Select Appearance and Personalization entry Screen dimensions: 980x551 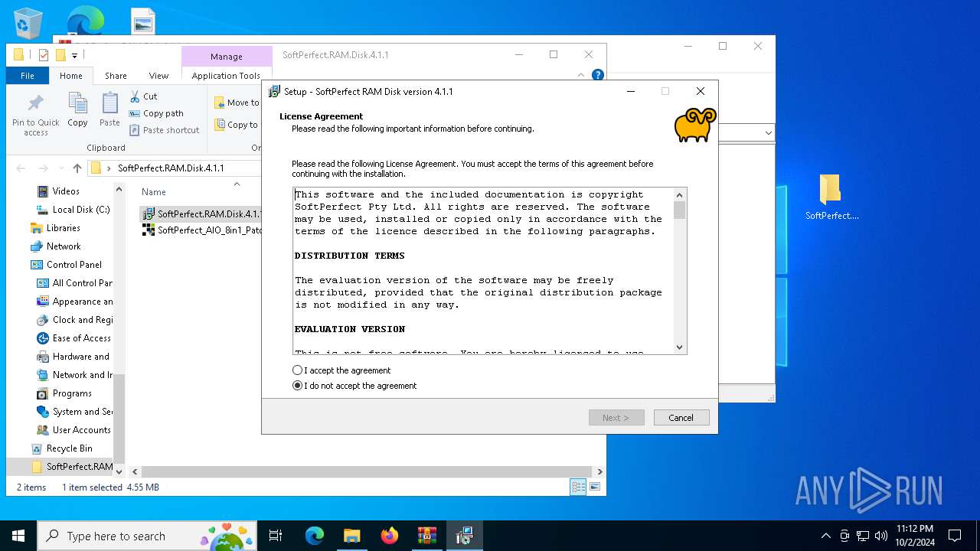click(74, 302)
